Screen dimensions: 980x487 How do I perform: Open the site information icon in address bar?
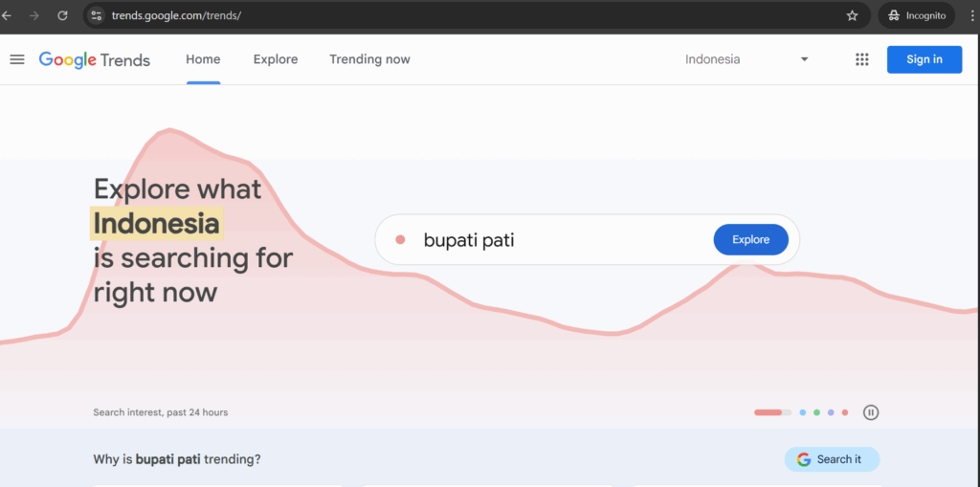[96, 15]
